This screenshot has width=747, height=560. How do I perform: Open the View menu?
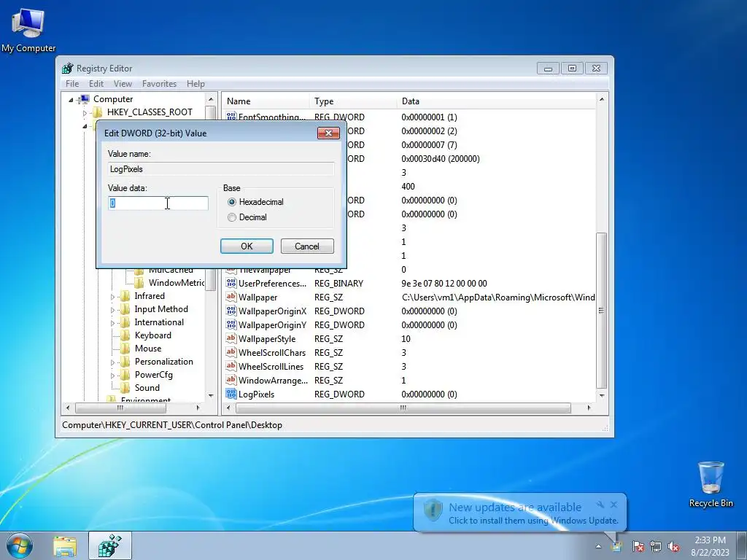123,84
